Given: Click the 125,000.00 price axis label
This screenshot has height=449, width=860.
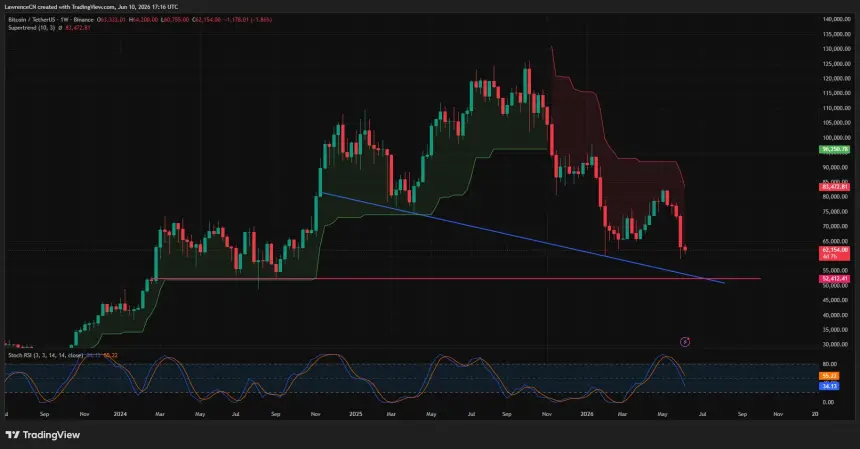Looking at the screenshot, I should pyautogui.click(x=836, y=64).
